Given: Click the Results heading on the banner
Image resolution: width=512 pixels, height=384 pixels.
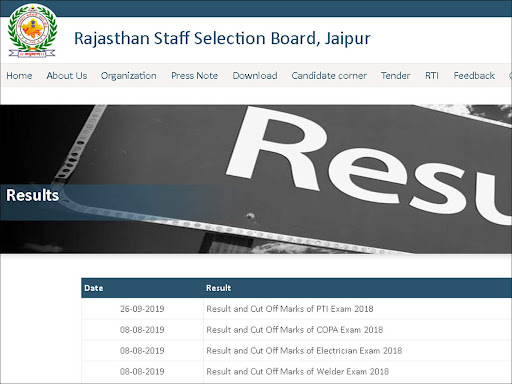Looking at the screenshot, I should 33,195.
